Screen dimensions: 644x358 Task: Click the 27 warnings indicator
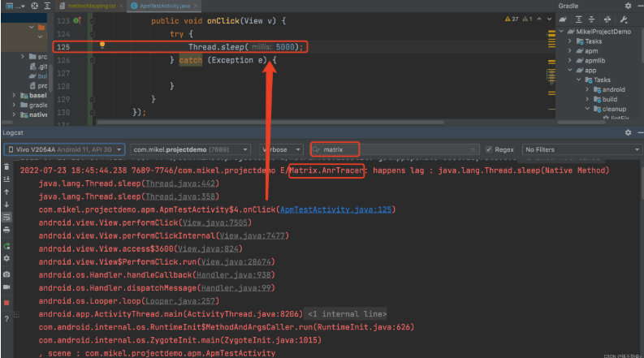coord(512,19)
